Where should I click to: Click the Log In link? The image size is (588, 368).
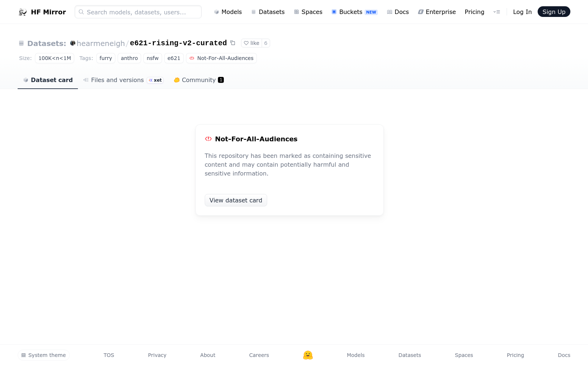point(522,12)
